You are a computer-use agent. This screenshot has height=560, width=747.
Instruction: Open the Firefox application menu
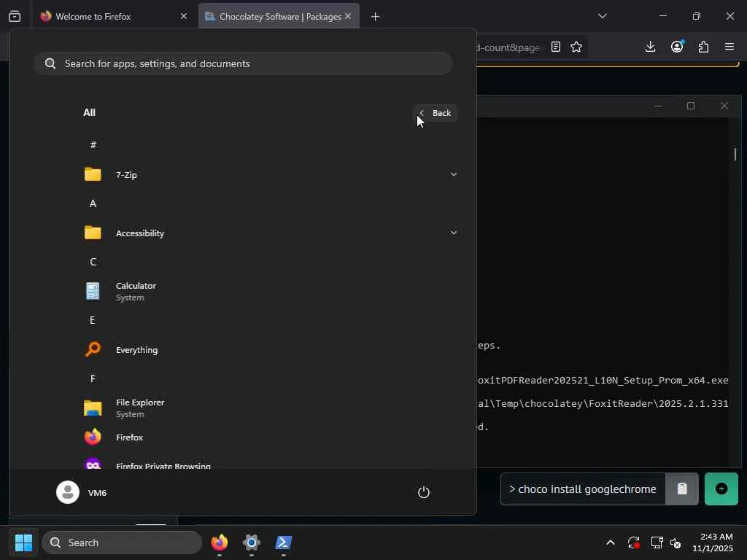tap(729, 47)
